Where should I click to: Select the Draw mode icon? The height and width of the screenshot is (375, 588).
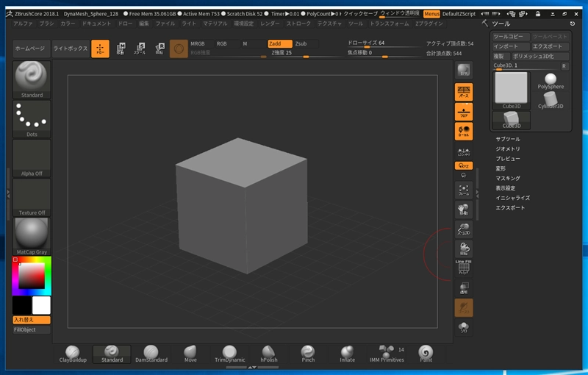[x=100, y=49]
